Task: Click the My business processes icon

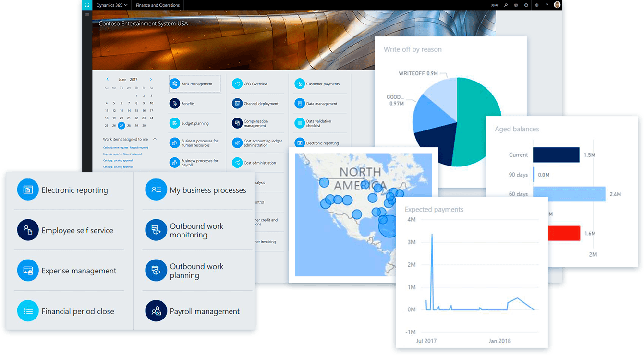Action: (156, 190)
